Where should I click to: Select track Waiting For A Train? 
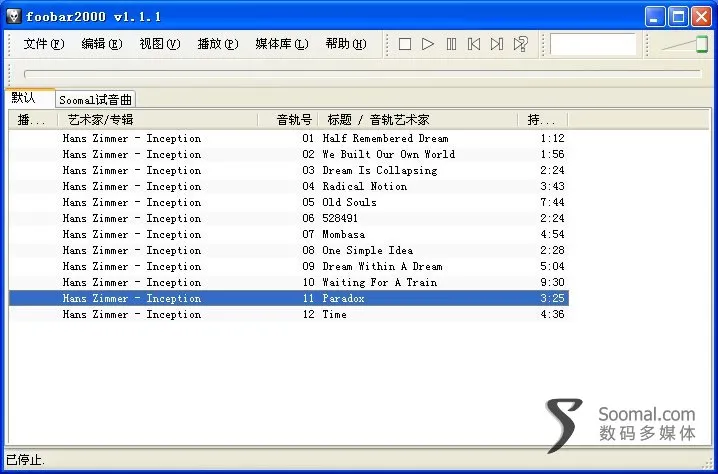289,283
